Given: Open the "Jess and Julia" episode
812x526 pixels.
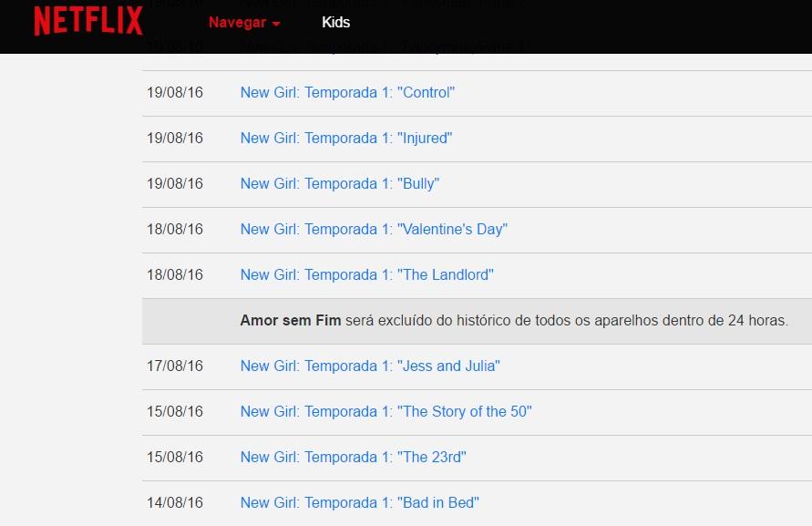Looking at the screenshot, I should 370,366.
